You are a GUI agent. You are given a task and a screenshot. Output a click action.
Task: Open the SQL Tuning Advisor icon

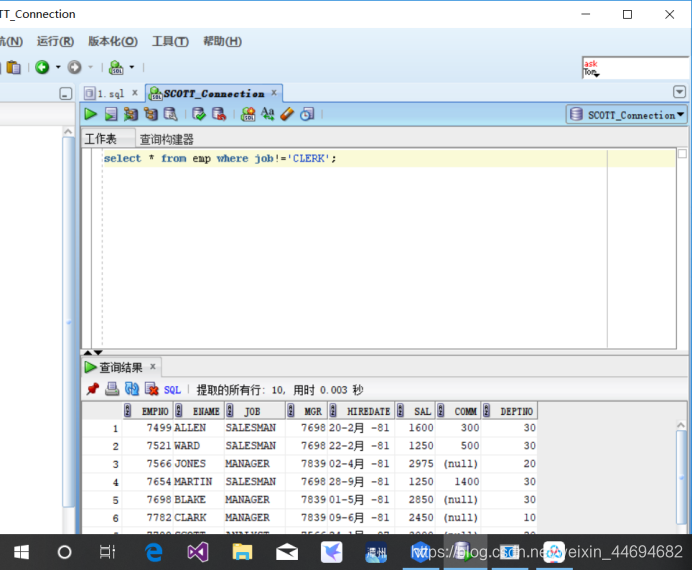coord(171,114)
